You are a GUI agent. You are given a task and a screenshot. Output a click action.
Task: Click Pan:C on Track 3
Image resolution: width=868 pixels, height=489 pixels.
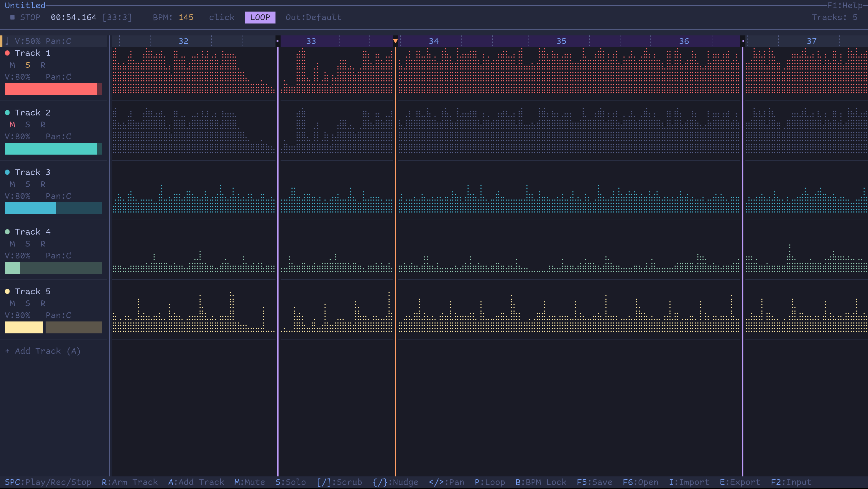pyautogui.click(x=58, y=196)
